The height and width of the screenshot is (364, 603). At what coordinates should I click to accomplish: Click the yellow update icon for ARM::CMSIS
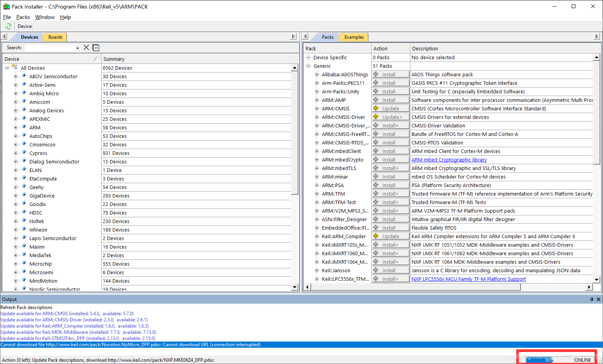point(376,108)
